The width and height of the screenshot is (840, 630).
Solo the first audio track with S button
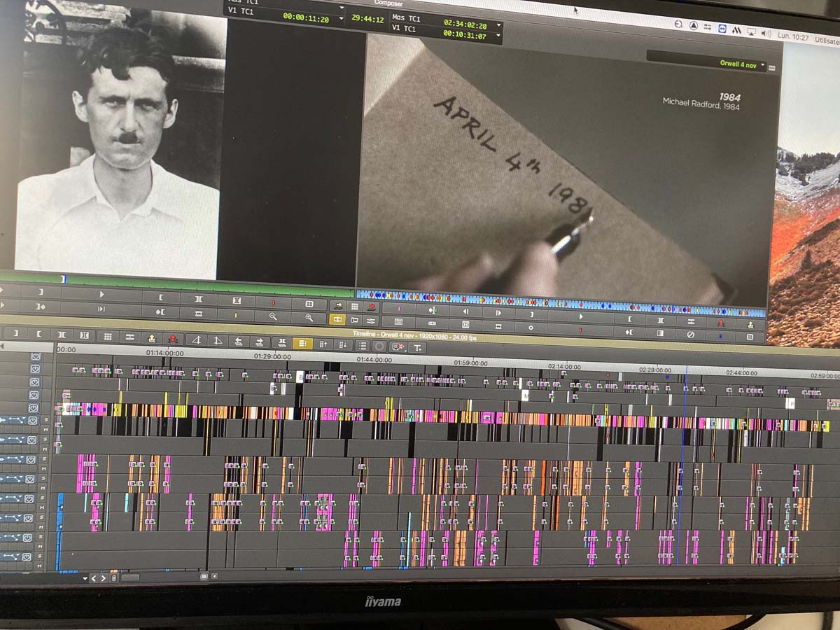[x=48, y=419]
